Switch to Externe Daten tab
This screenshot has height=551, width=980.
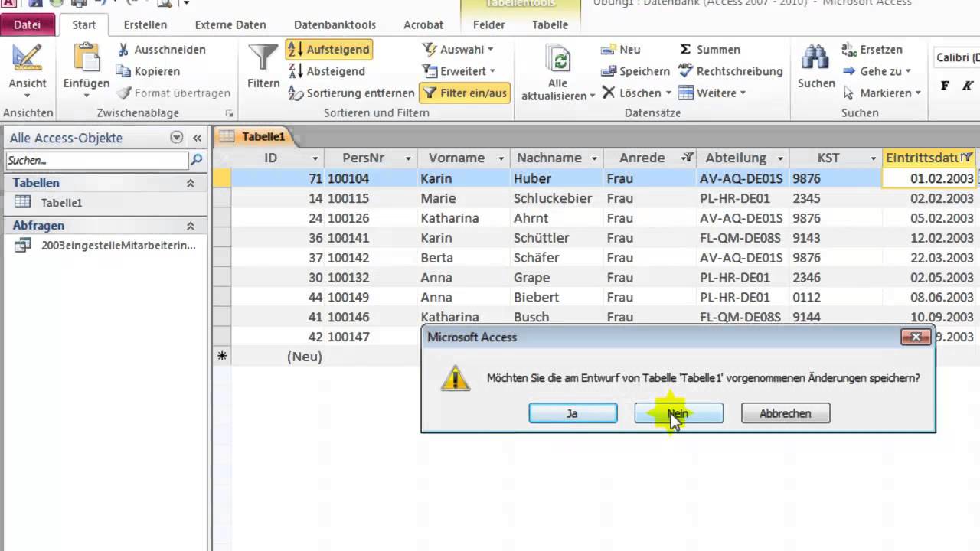[230, 24]
